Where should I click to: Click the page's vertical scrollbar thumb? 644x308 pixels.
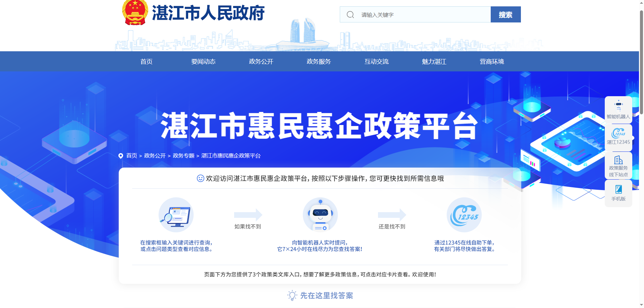pos(641,62)
